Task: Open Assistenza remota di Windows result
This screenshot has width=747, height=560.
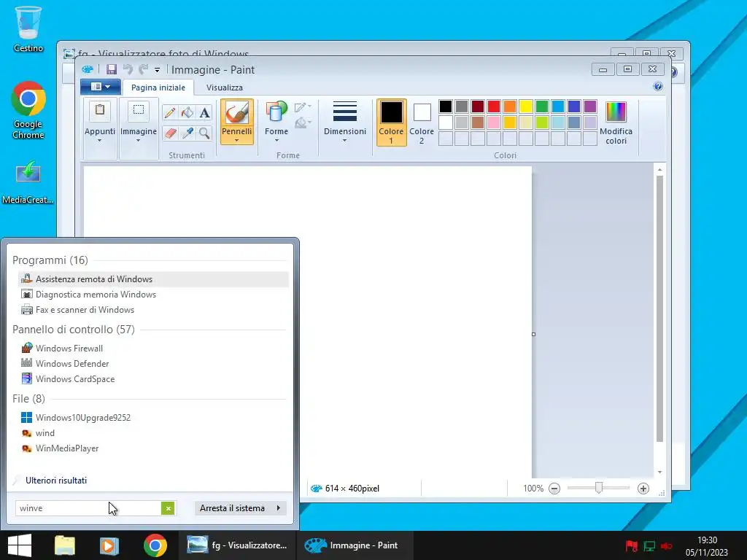Action: tap(153, 279)
